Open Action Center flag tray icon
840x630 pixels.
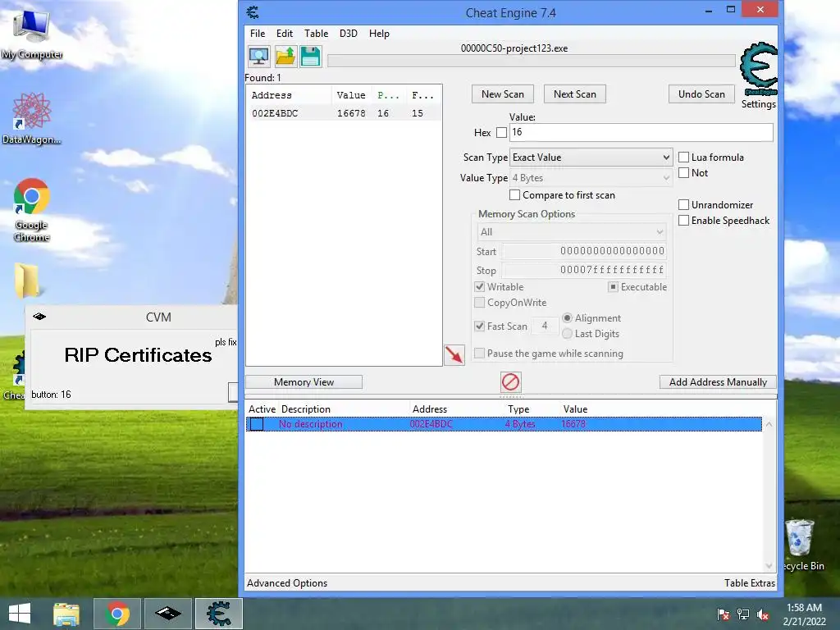click(723, 614)
